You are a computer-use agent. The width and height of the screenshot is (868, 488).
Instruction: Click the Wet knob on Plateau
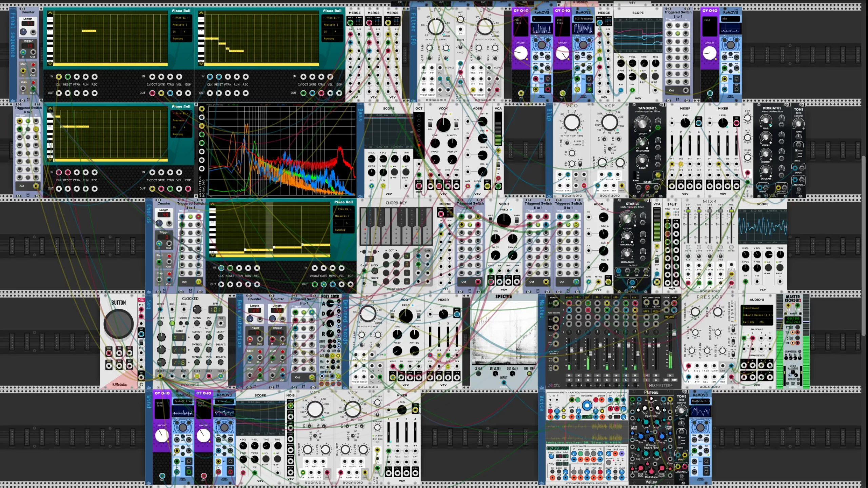657,408
